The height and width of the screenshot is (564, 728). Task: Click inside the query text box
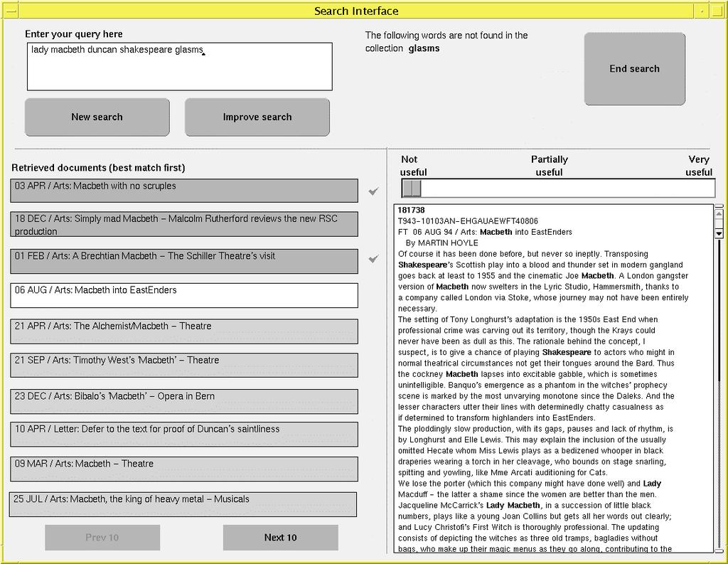(180, 66)
